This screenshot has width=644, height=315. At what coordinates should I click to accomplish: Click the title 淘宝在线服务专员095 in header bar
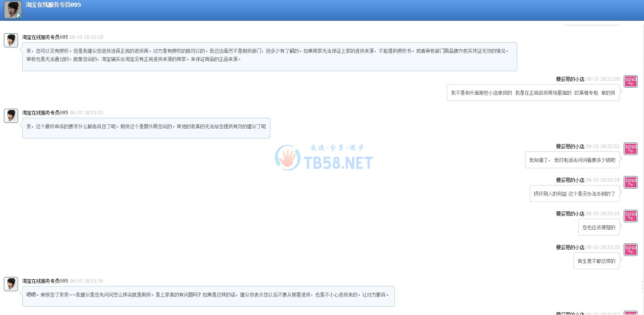(x=53, y=5)
